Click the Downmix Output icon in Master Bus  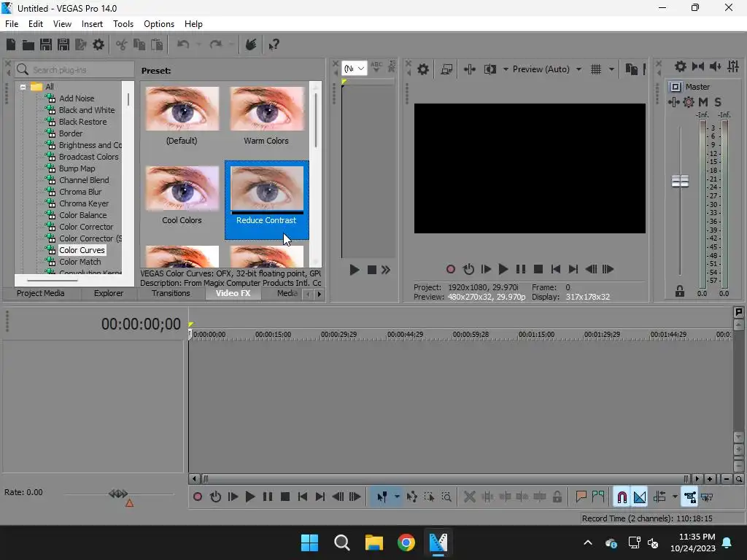pos(698,66)
